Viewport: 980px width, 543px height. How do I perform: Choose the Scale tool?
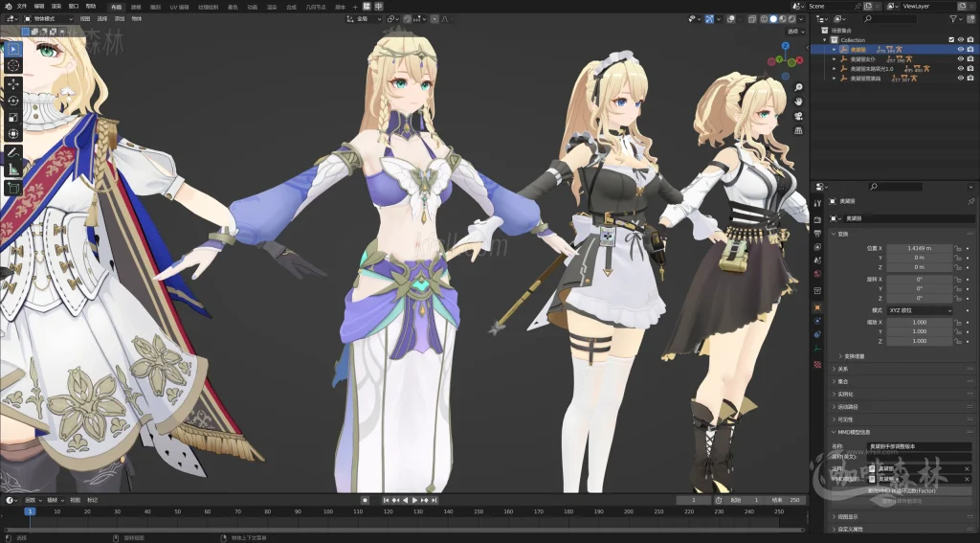pos(13,117)
